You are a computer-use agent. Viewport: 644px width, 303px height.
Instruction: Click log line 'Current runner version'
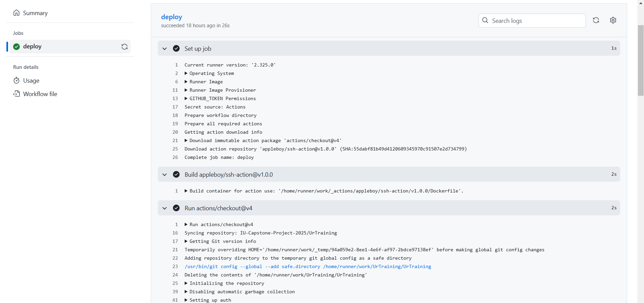tap(230, 65)
